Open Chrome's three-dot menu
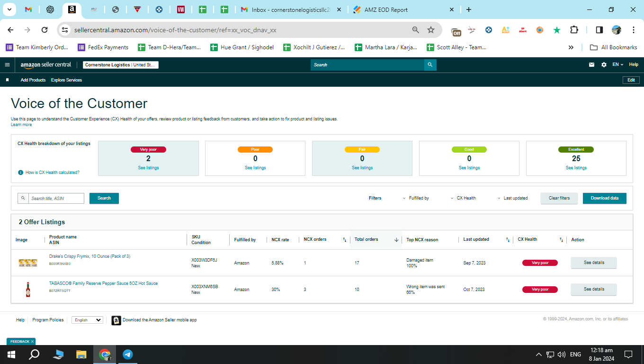The width and height of the screenshot is (644, 364). click(634, 30)
